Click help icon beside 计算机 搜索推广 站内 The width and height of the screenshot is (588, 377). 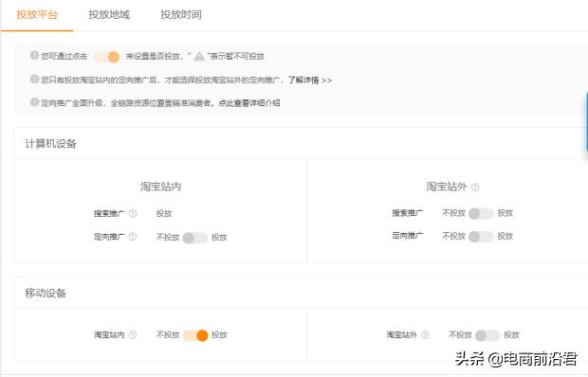[133, 213]
